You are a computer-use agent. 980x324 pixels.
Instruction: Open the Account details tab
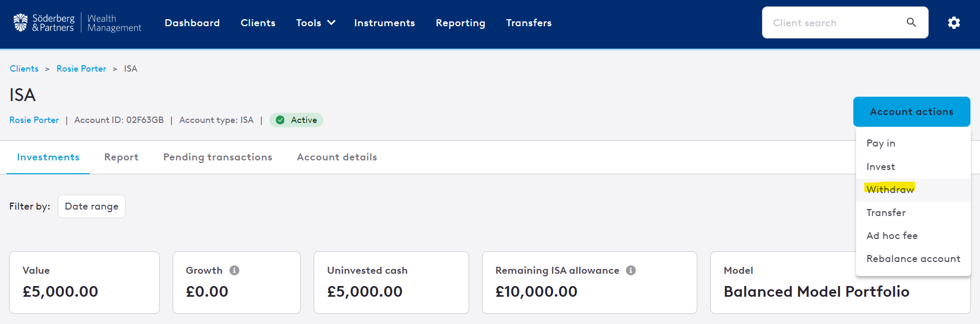pos(337,157)
